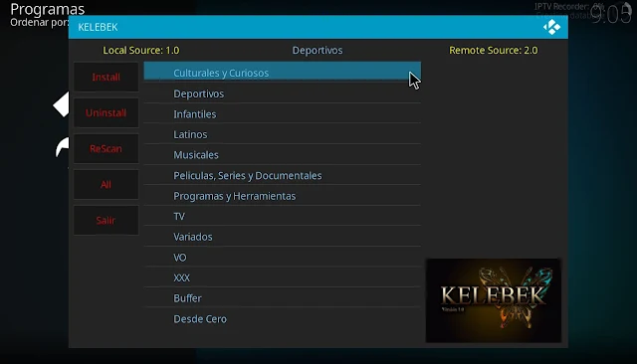
Task: Choose the Buffer entry
Action: (x=283, y=297)
